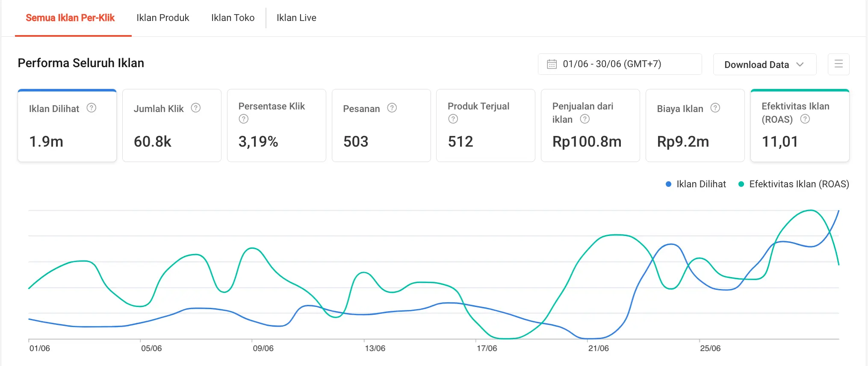
Task: Switch to the Iklan Produk tab
Action: pos(163,18)
